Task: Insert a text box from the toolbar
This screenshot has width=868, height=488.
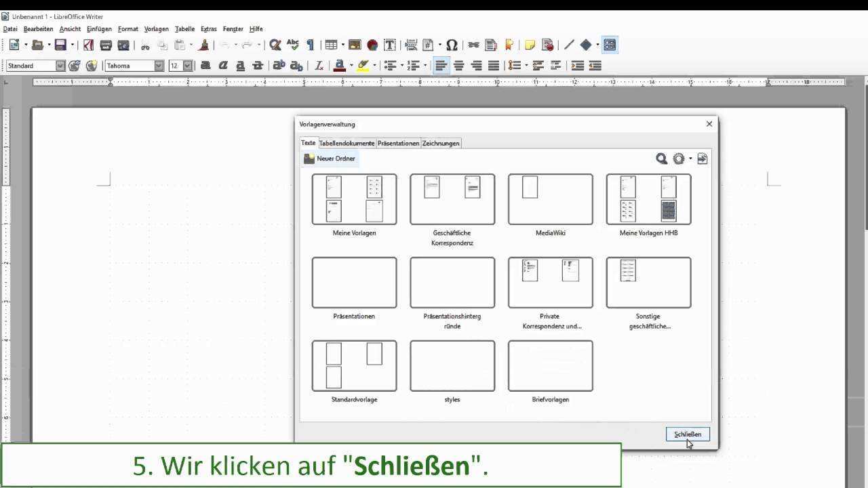Action: (390, 45)
